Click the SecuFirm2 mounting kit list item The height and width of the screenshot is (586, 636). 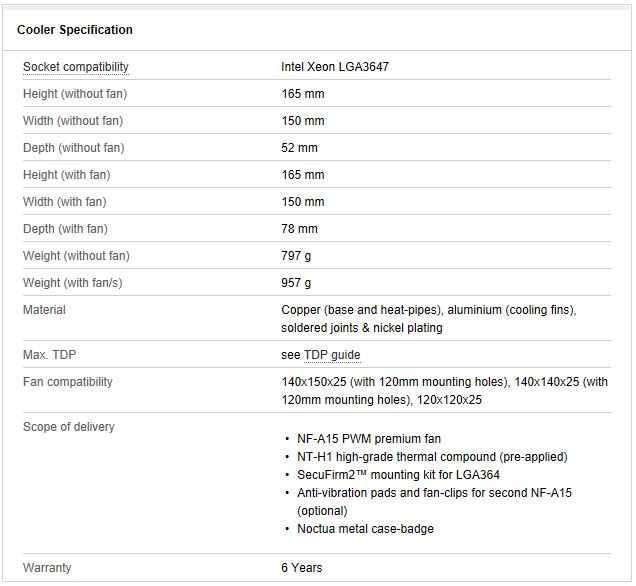(398, 475)
